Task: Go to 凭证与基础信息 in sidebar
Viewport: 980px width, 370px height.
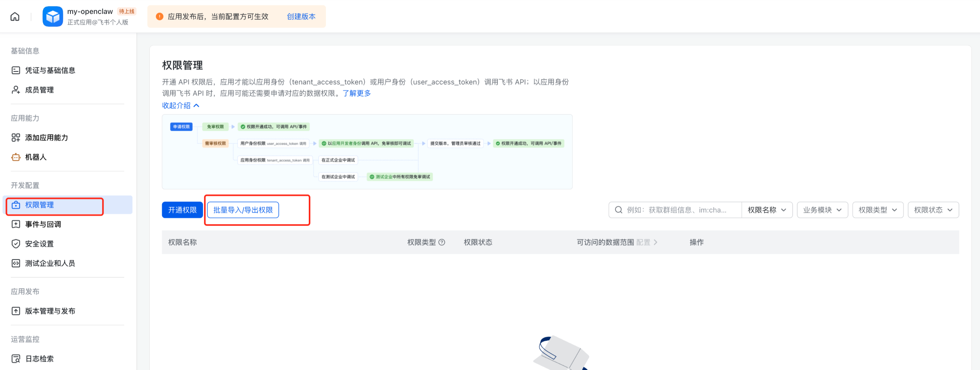Action: [x=50, y=70]
